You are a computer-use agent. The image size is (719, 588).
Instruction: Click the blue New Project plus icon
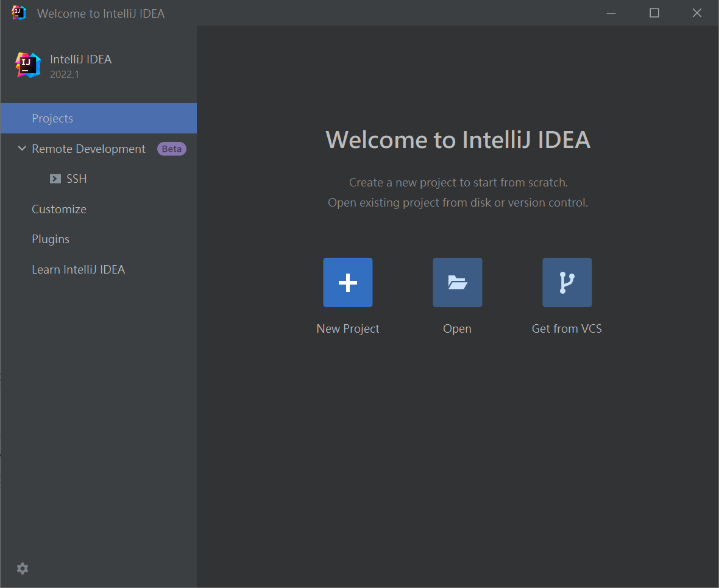pos(347,282)
